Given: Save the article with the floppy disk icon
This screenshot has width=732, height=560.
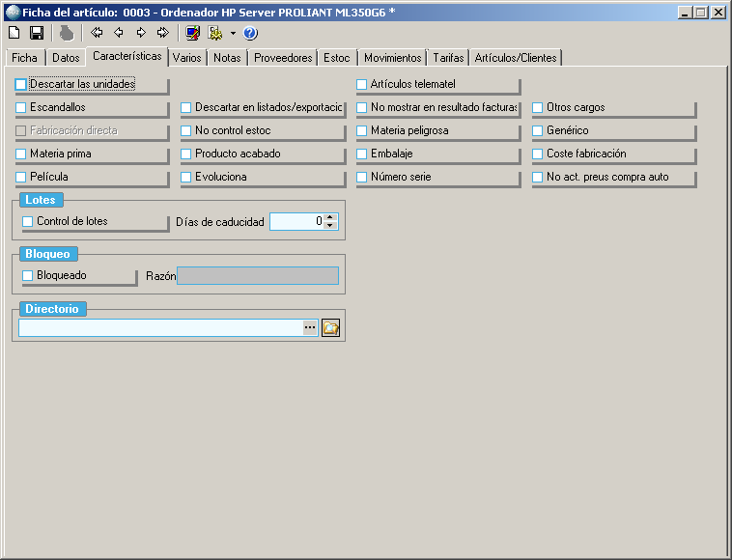Looking at the screenshot, I should point(37,33).
